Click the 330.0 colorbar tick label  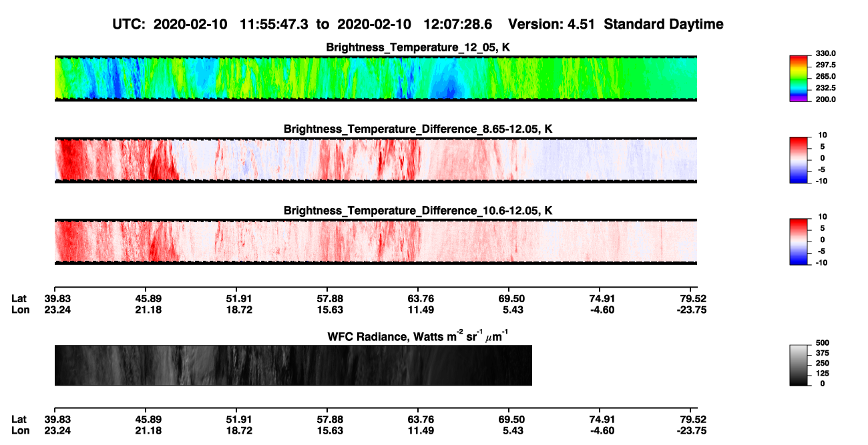click(x=826, y=53)
